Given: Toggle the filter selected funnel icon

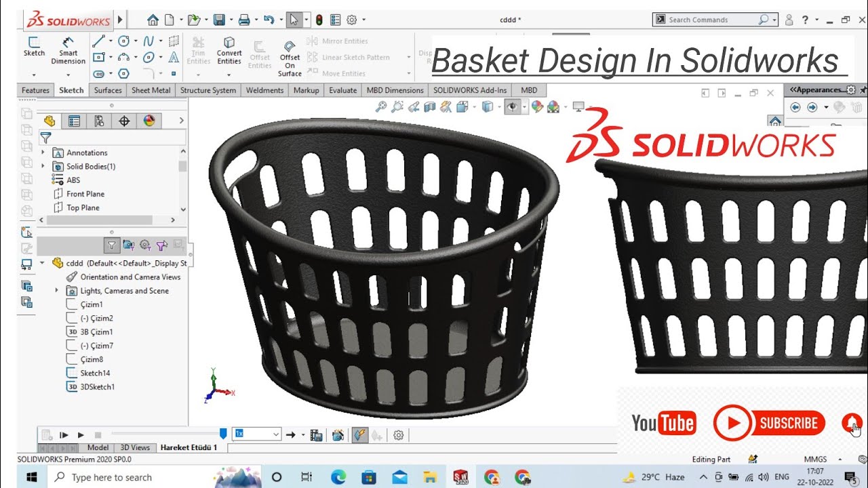Looking at the screenshot, I should click(x=161, y=245).
